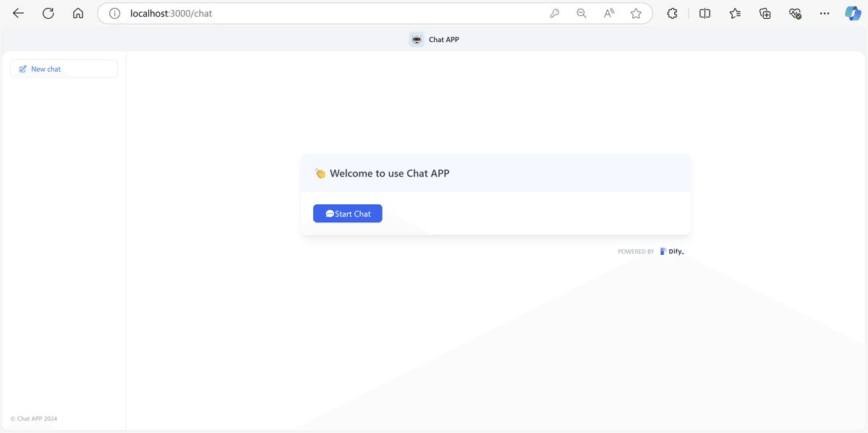Open Collections icon
This screenshot has height=433, width=868.
click(x=765, y=13)
